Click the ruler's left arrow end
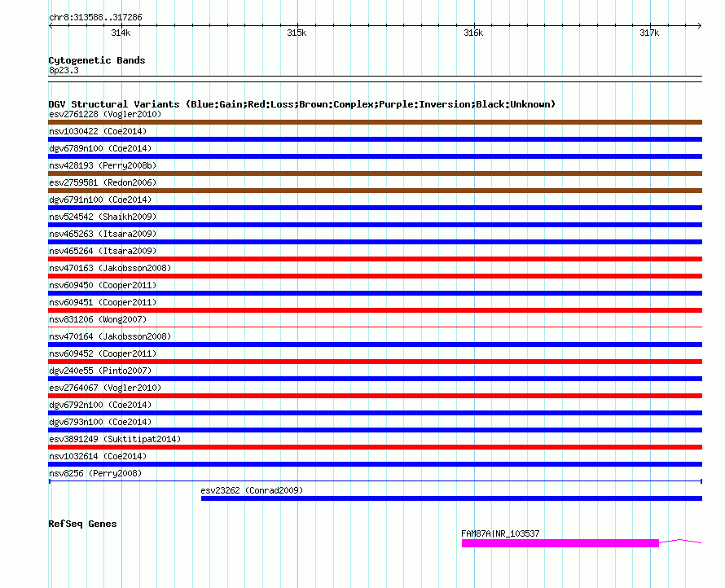 coord(51,26)
